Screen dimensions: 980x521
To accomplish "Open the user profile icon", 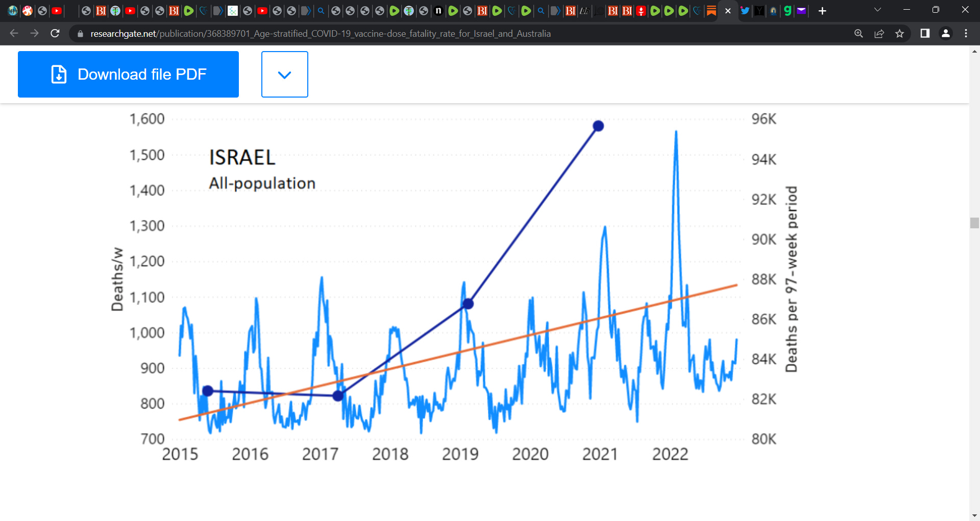I will coord(945,33).
